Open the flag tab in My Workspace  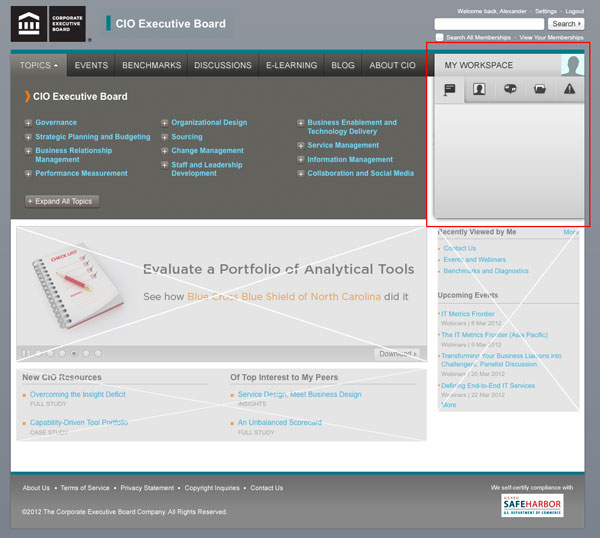pos(450,89)
